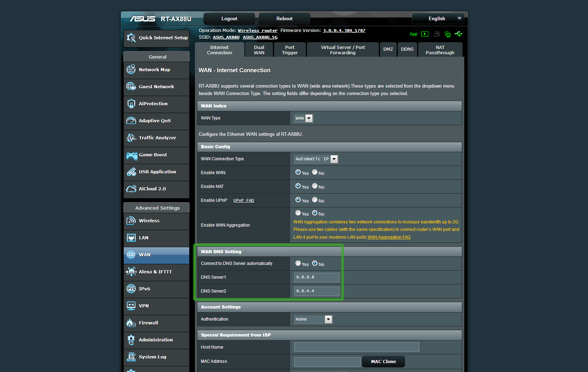The image size is (588, 372).
Task: Click the MAC Clone button
Action: 383,361
